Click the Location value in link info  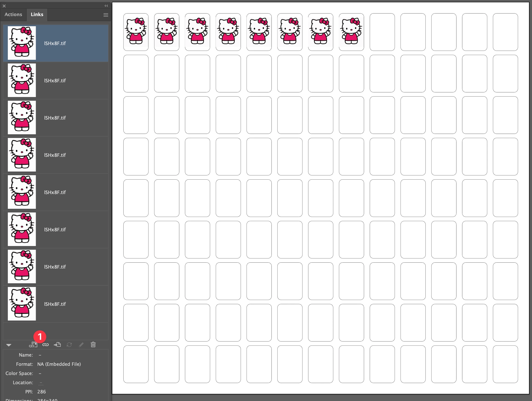click(41, 383)
